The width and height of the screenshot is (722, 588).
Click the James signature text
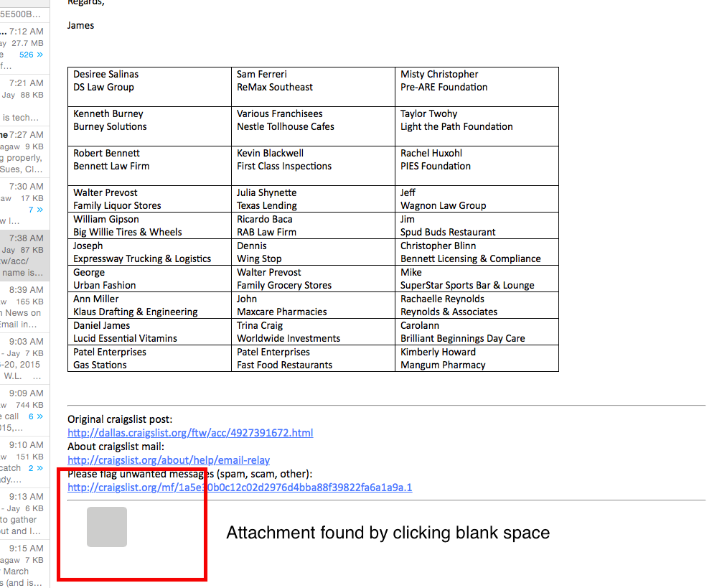click(x=80, y=25)
